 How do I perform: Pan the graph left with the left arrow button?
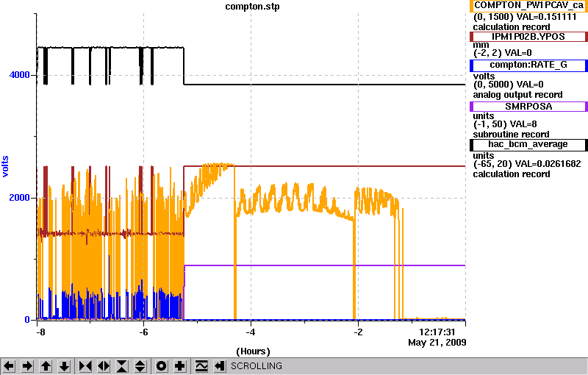[9, 366]
